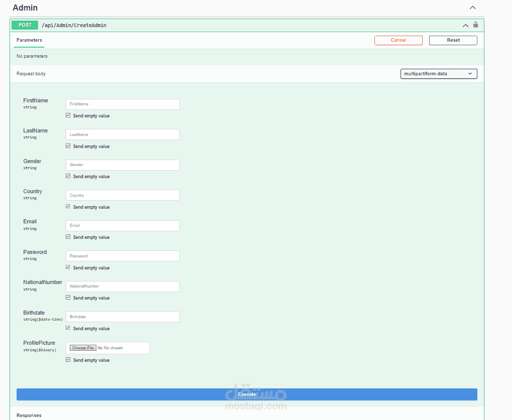Toggle Send empty value for Email
This screenshot has width=512, height=420.
point(68,237)
